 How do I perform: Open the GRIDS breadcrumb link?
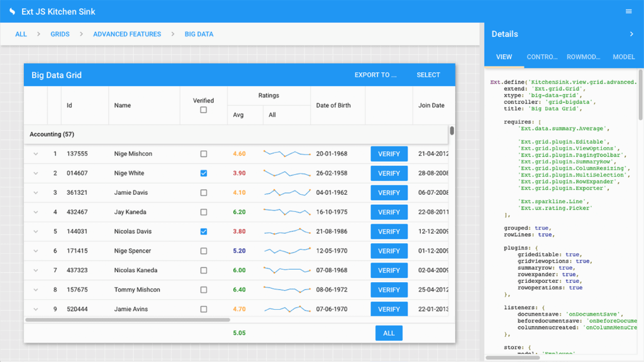pyautogui.click(x=60, y=34)
